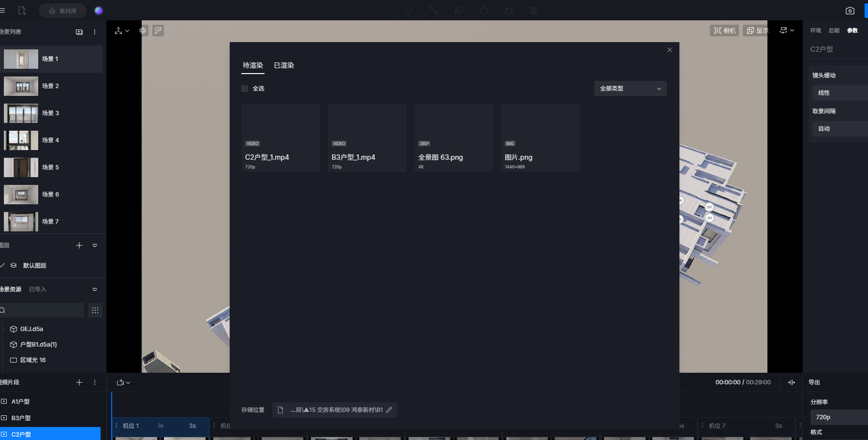The height and width of the screenshot is (440, 868).
Task: Click the 相机 camera button
Action: 724,30
